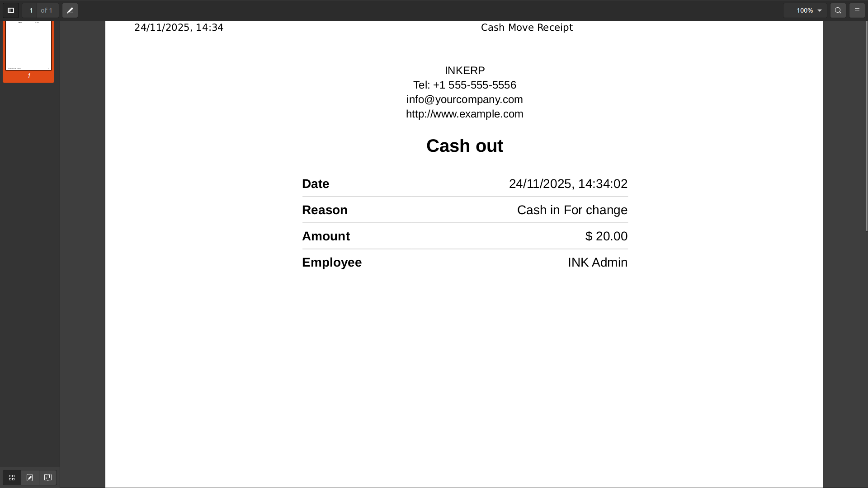
Task: Toggle the sidebar panel button
Action: point(11,10)
